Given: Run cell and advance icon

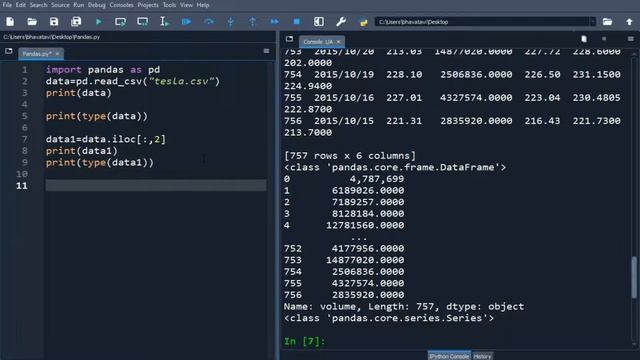Looking at the screenshot, I should point(142,22).
